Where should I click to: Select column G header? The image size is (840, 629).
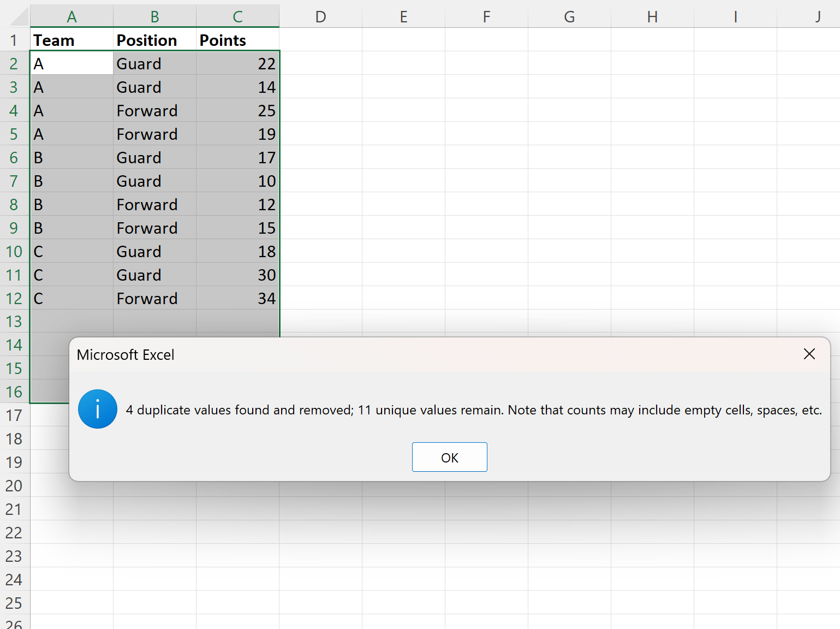coord(569,17)
